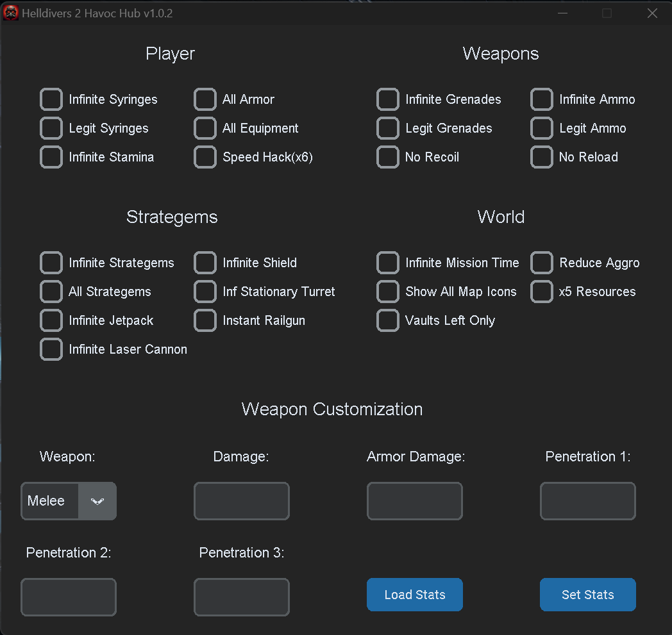Viewport: 672px width, 635px height.
Task: Focus the Armor Damage input field
Action: (415, 501)
